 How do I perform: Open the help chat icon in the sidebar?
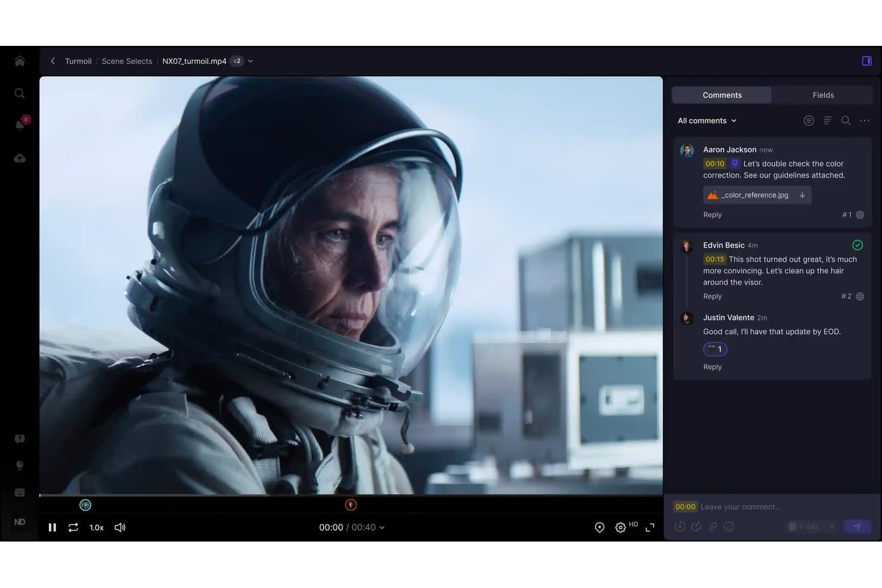pos(20,438)
